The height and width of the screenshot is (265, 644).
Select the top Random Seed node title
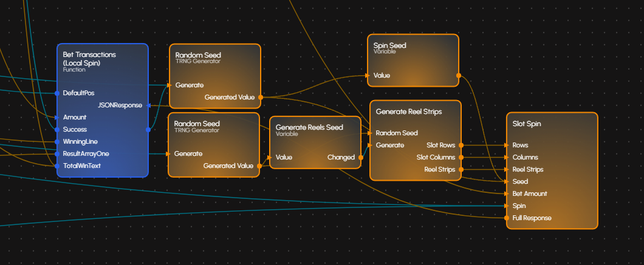tap(198, 55)
